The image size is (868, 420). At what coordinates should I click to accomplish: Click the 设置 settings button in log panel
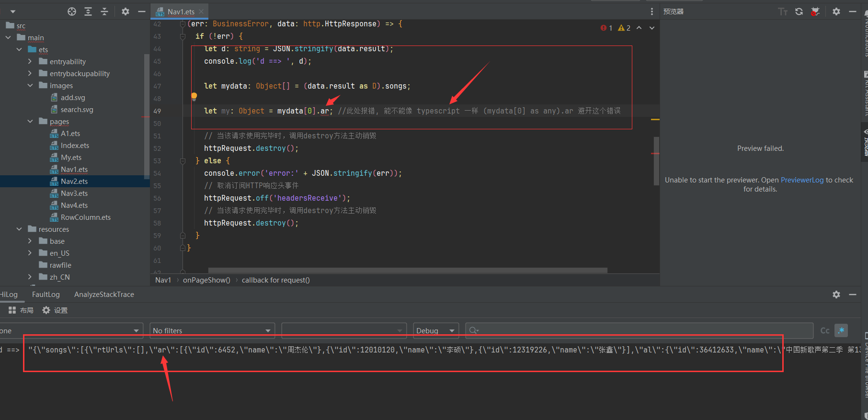pos(55,310)
